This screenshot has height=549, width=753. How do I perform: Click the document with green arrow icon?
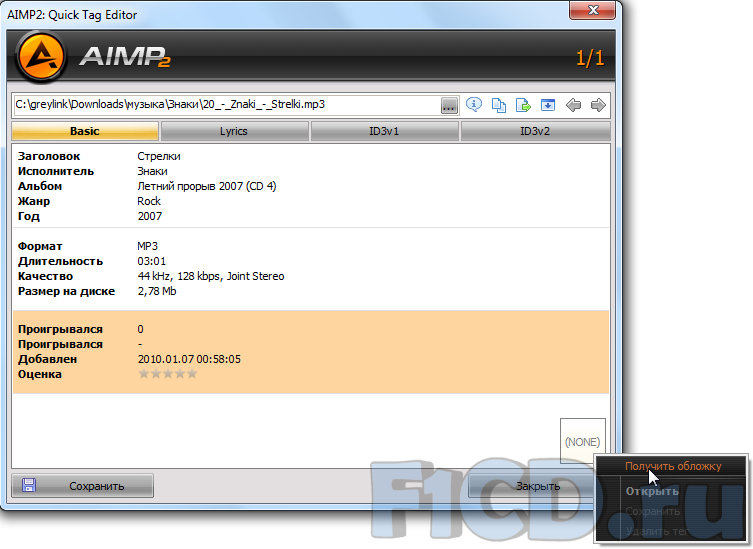point(523,105)
